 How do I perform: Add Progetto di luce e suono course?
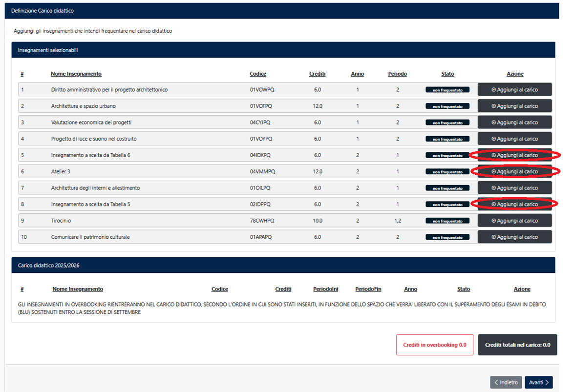click(x=514, y=139)
